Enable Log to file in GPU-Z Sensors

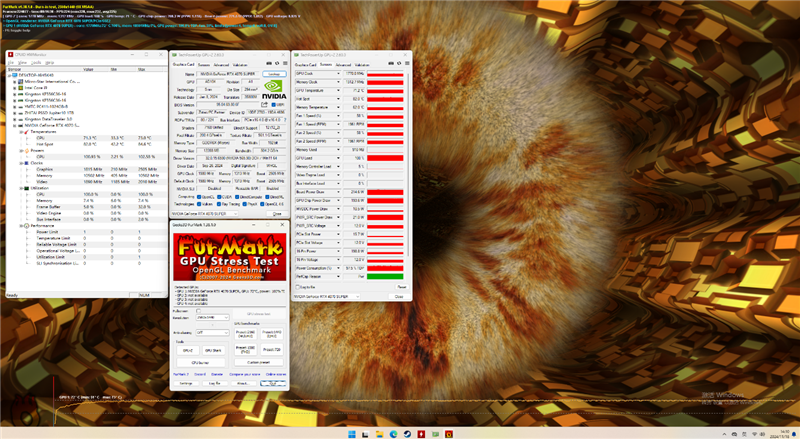pyautogui.click(x=298, y=287)
